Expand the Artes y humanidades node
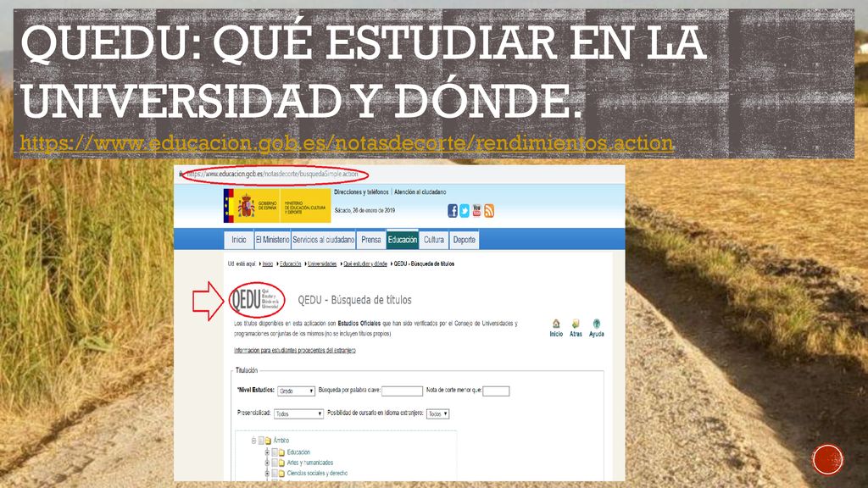868x488 pixels. (267, 463)
